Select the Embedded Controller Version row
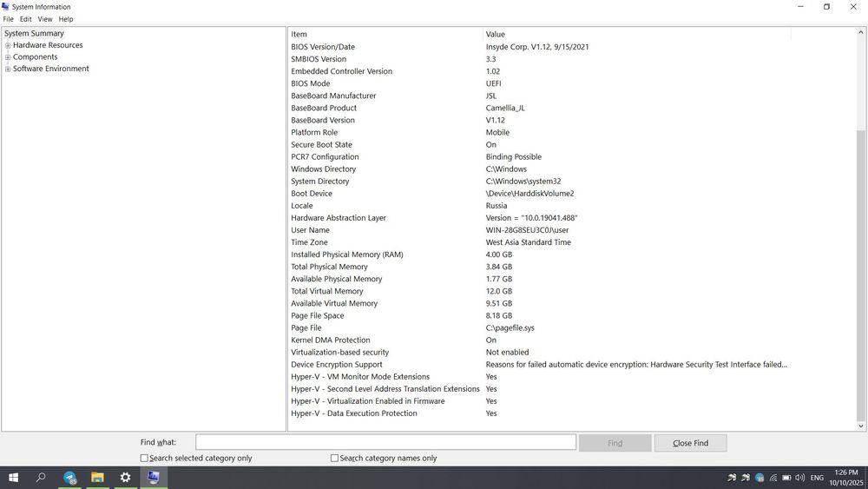The height and width of the screenshot is (489, 868). (x=540, y=71)
